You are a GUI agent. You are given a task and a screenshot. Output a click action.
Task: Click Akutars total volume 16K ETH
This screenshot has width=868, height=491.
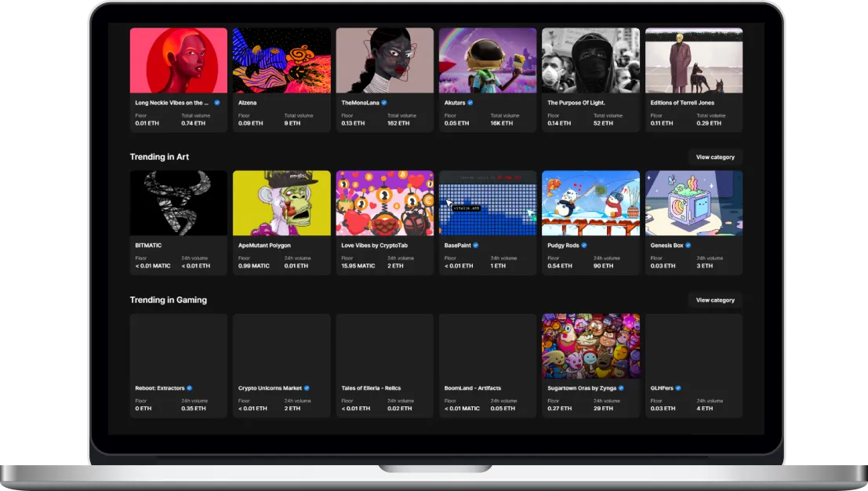(x=502, y=123)
